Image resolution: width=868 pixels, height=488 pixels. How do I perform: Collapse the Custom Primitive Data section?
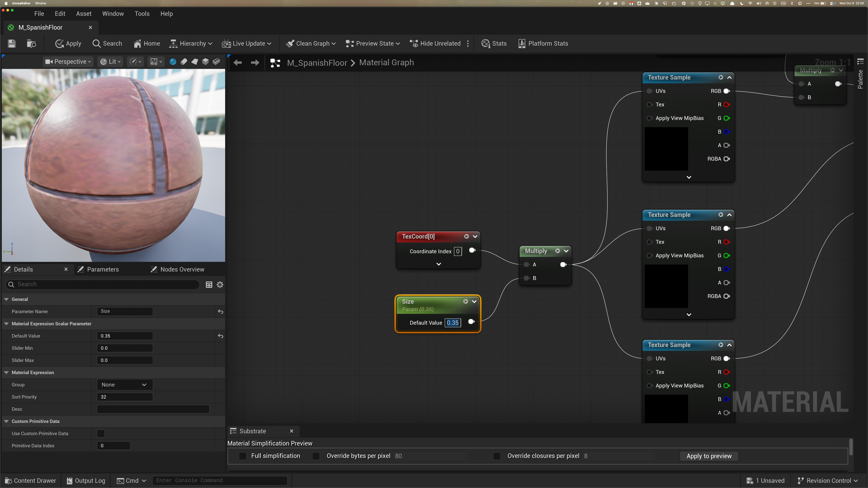[x=6, y=421]
